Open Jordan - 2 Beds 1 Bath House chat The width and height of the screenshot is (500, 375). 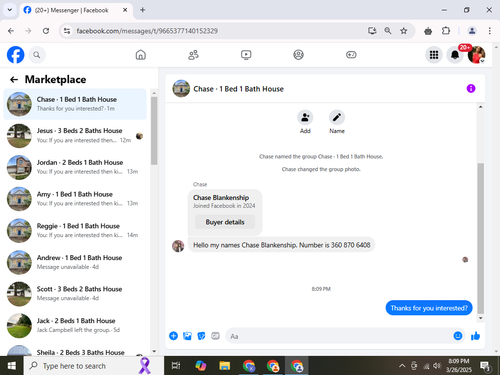(75, 167)
